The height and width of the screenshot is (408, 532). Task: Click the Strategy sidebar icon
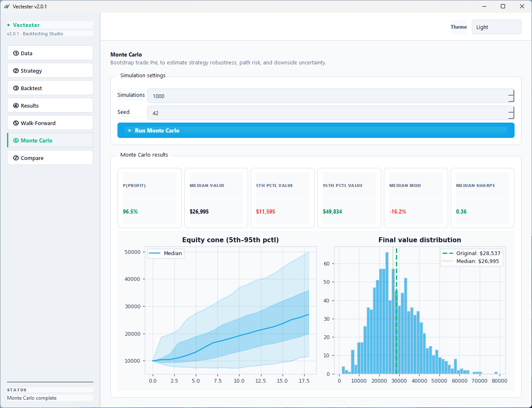(x=17, y=70)
